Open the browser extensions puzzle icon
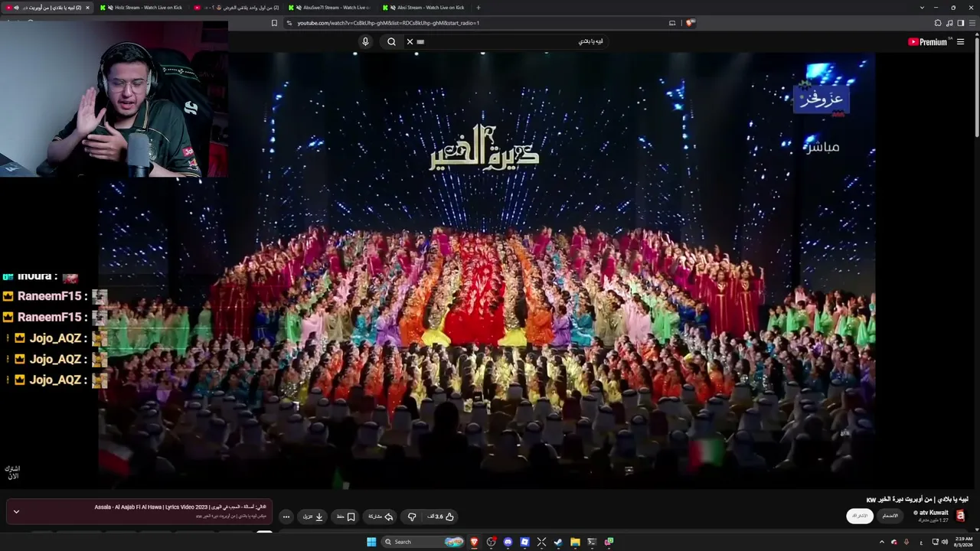The image size is (980, 551). 937,23
